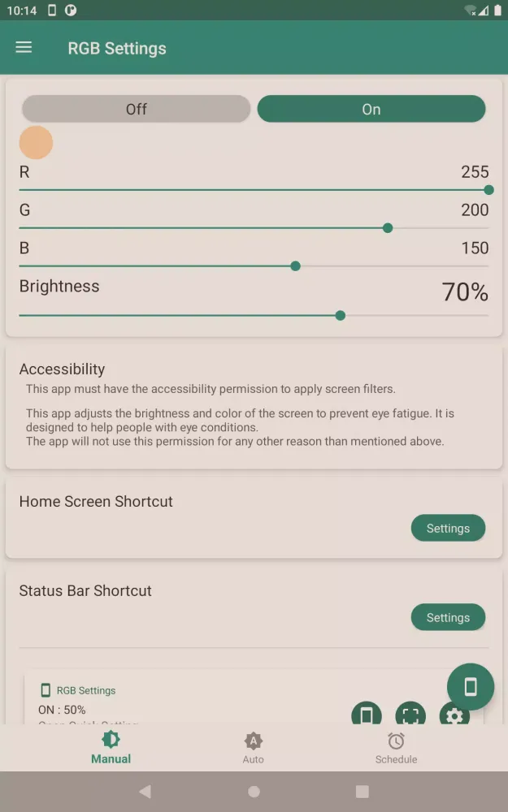
Task: Tap the home circle in the navigation bar
Action: 254,791
